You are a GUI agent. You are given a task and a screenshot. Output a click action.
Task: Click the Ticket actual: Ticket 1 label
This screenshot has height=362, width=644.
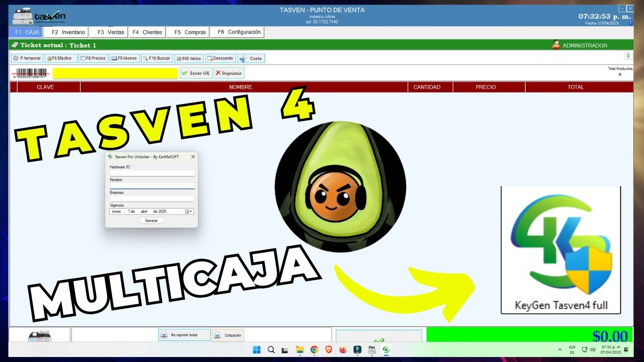click(x=58, y=45)
